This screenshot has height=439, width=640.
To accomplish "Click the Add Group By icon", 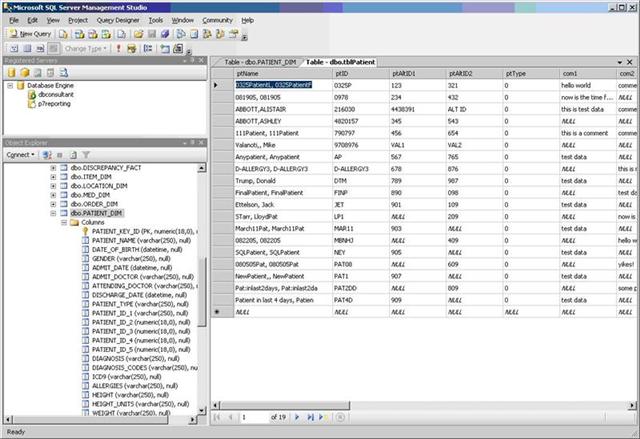I will [x=148, y=49].
